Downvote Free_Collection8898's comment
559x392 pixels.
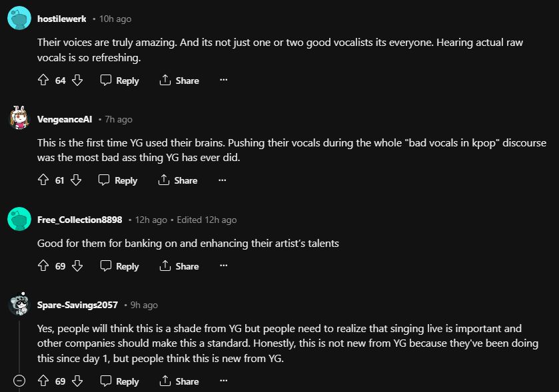(77, 266)
